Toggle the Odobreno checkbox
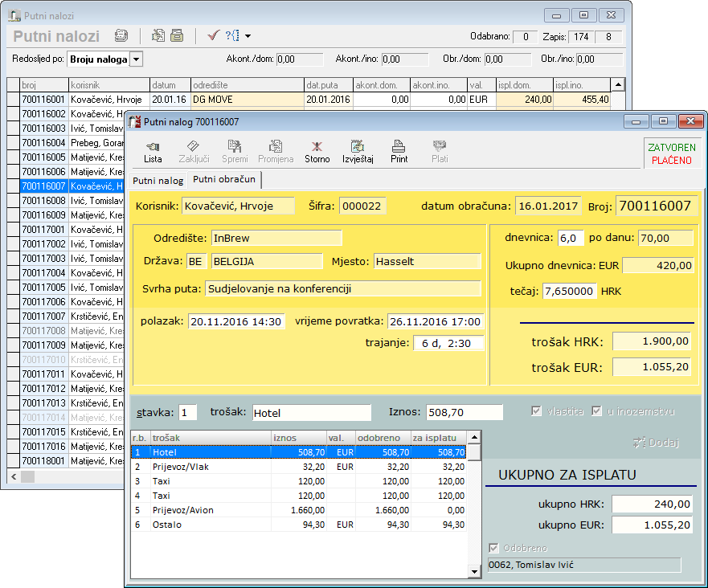 pos(494,549)
